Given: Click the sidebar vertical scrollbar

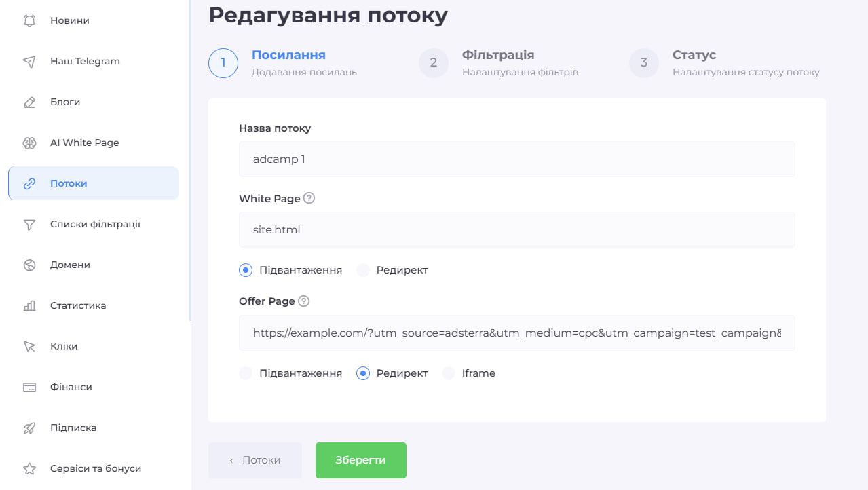Looking at the screenshot, I should point(190,160).
